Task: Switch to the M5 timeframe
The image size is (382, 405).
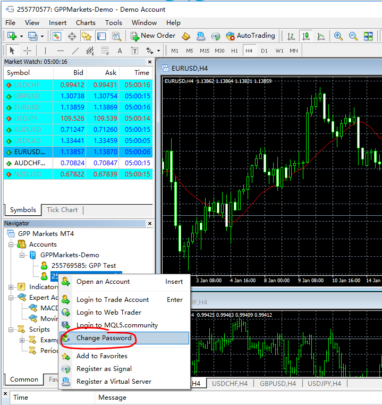Action: (189, 51)
